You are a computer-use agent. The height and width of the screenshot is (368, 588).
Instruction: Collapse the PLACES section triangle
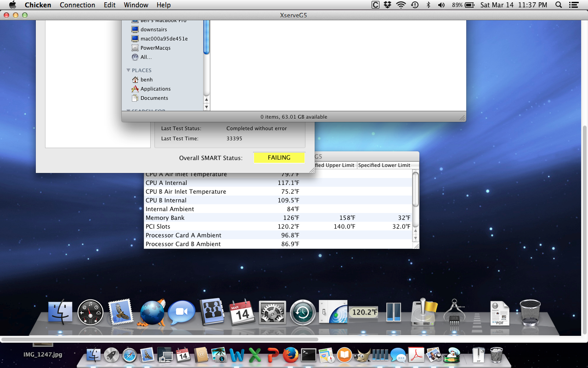[x=128, y=70]
